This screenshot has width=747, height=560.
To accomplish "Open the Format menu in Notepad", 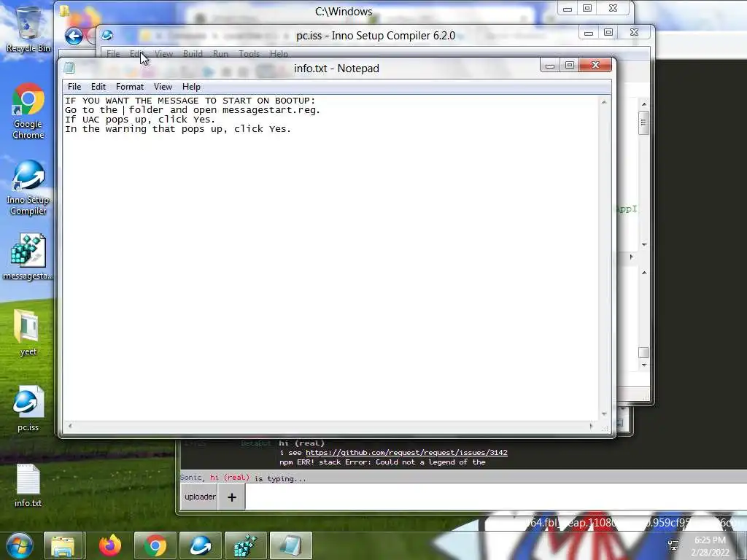I will 130,87.
